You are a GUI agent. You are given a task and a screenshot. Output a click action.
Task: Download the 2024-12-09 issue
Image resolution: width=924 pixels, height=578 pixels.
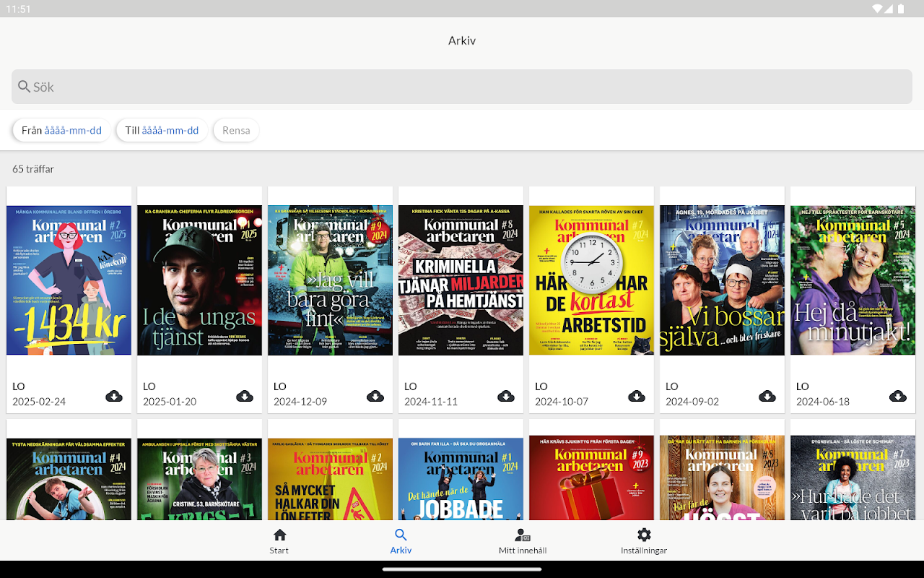[375, 396]
